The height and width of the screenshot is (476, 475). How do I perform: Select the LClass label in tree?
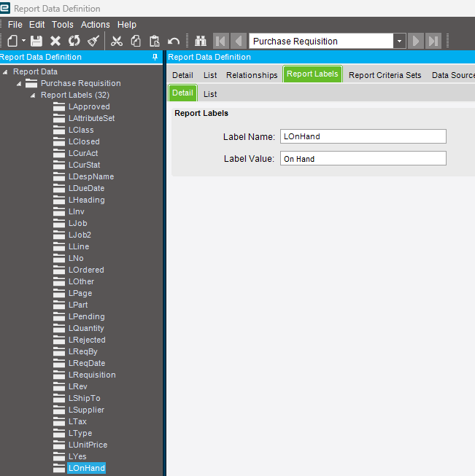81,130
